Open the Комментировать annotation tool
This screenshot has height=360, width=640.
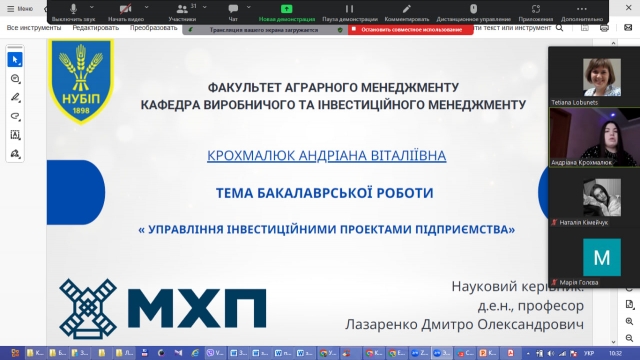407,12
